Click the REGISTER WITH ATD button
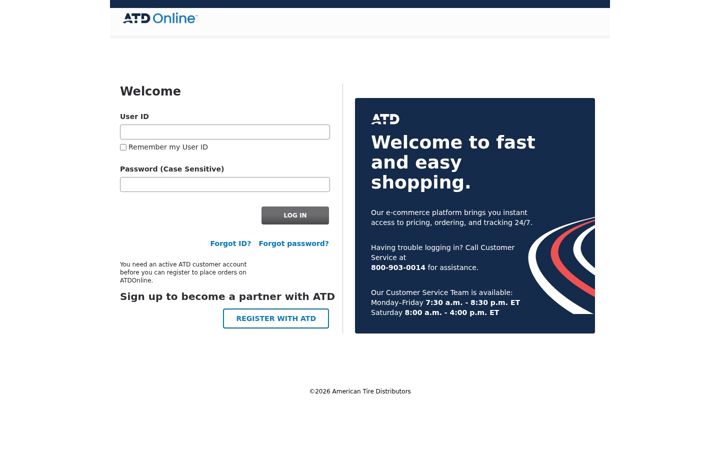Image resolution: width=720 pixels, height=450 pixels. click(276, 319)
